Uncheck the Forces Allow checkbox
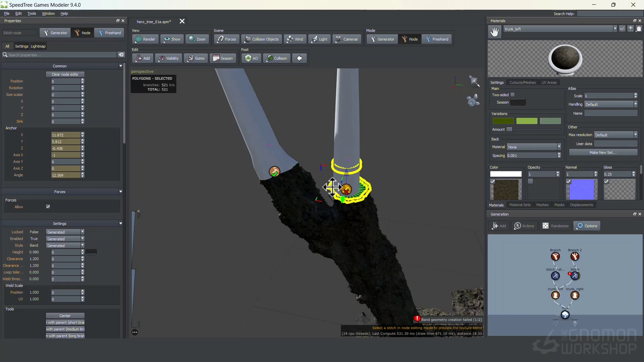This screenshot has width=644, height=362. pos(48,207)
